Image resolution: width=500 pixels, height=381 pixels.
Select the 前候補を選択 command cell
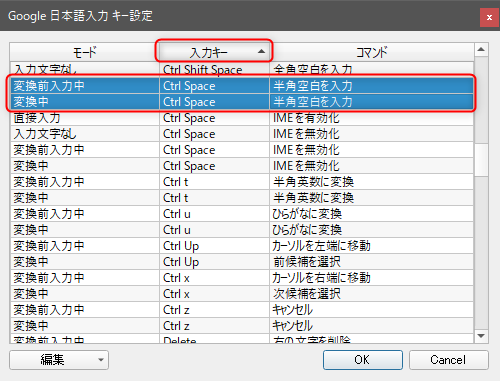pyautogui.click(x=371, y=262)
